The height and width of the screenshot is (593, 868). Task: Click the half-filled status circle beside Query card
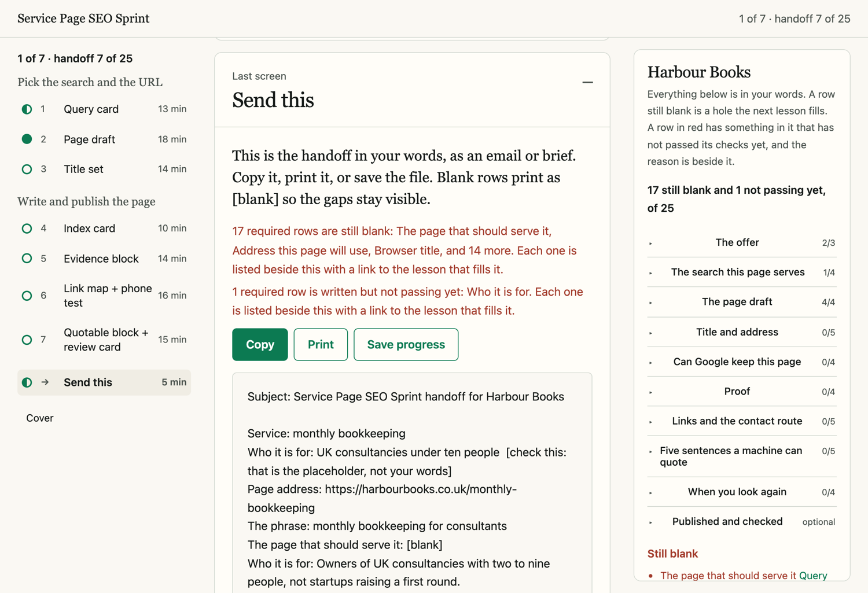27,109
